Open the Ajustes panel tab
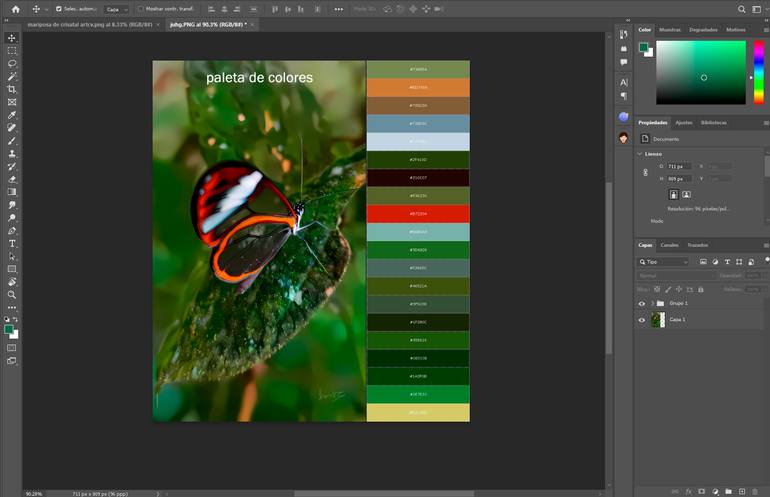This screenshot has height=497, width=770. [683, 122]
